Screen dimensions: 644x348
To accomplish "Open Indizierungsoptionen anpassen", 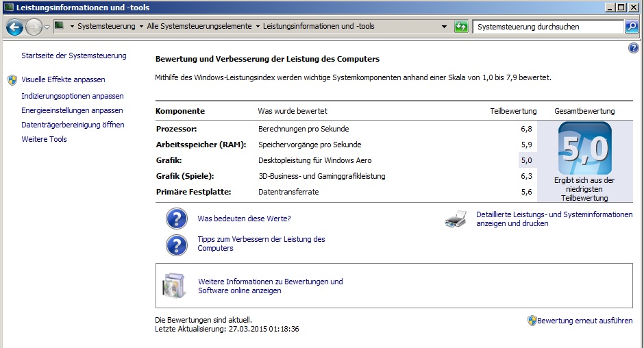I will [x=73, y=96].
